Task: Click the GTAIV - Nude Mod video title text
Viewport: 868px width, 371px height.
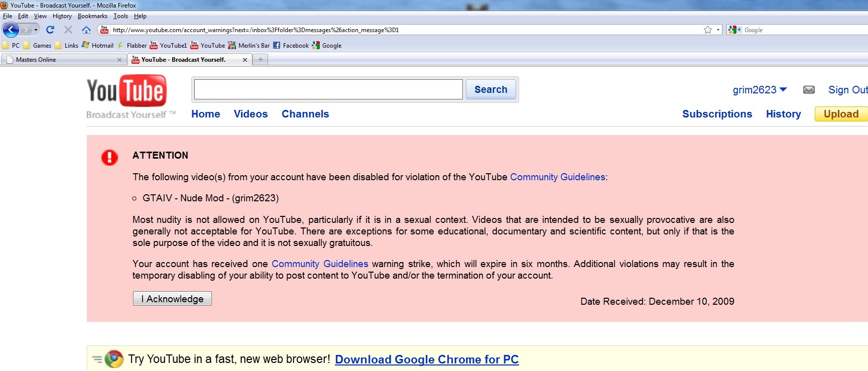Action: pos(210,198)
